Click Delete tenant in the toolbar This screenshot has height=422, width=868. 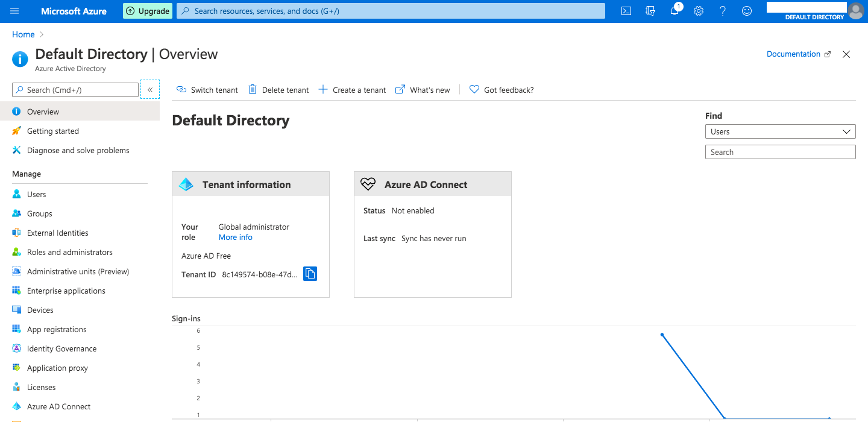pyautogui.click(x=278, y=90)
